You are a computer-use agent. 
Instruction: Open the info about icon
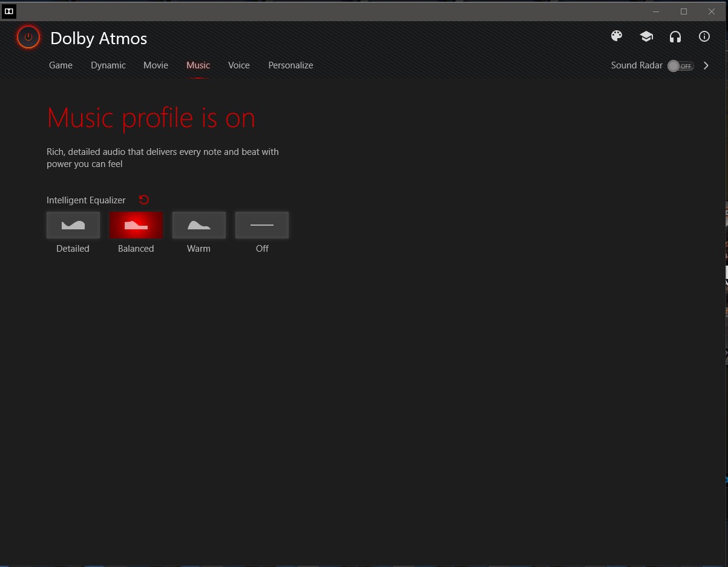click(x=704, y=36)
